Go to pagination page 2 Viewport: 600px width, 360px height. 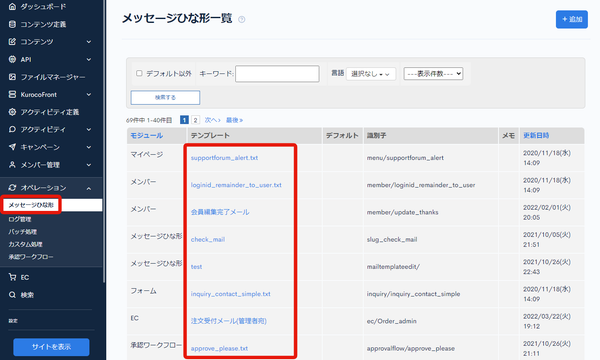click(x=196, y=120)
